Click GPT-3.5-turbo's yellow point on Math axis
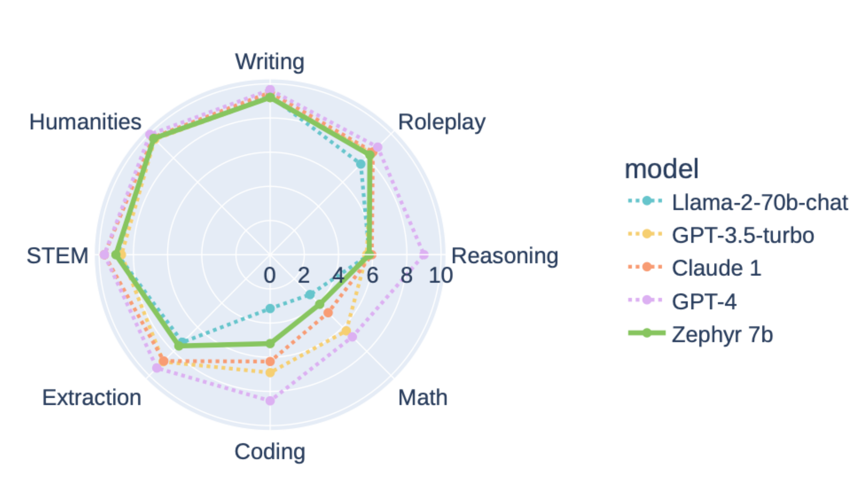The height and width of the screenshot is (504, 866). 346,331
